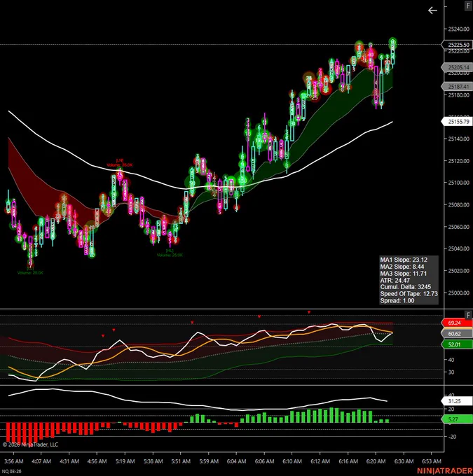Click the 6:20 AM time axis label

[376, 461]
